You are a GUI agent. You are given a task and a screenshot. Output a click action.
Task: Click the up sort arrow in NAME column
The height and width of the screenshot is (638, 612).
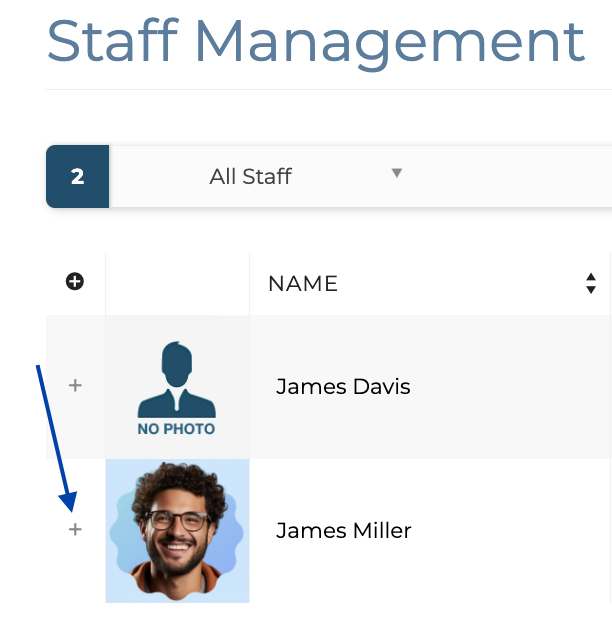pyautogui.click(x=591, y=277)
